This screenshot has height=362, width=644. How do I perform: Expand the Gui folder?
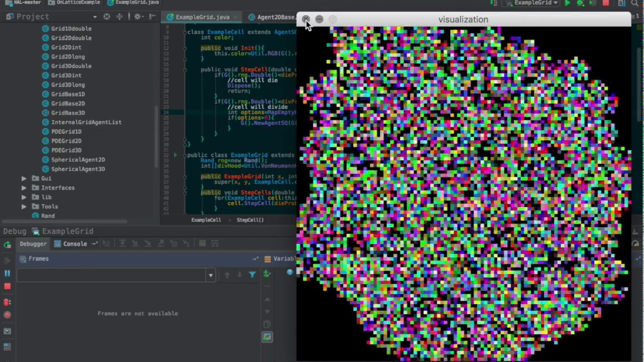(24, 178)
